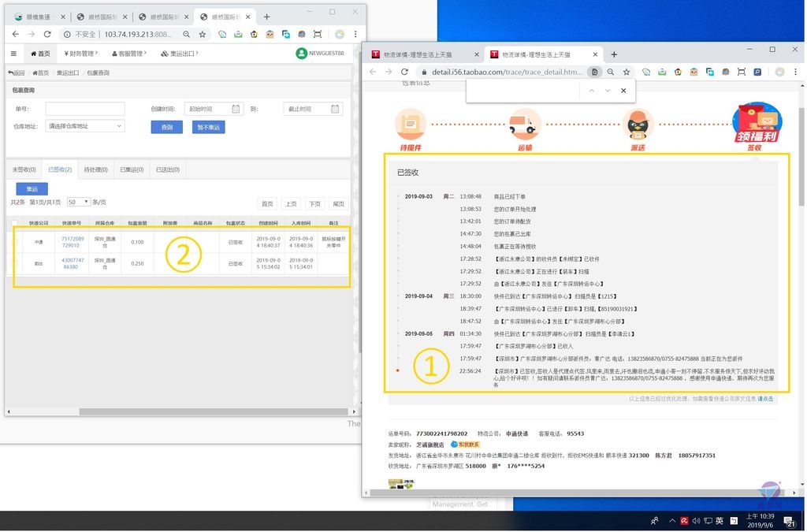This screenshot has width=807, height=532.
Task: Click the zoom magnifier icon in Taobao address bar
Action: (x=611, y=72)
